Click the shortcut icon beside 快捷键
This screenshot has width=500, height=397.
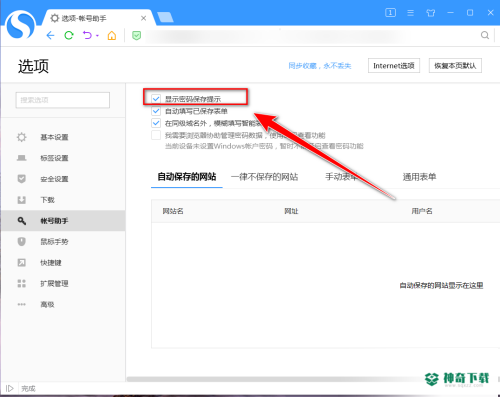click(22, 263)
